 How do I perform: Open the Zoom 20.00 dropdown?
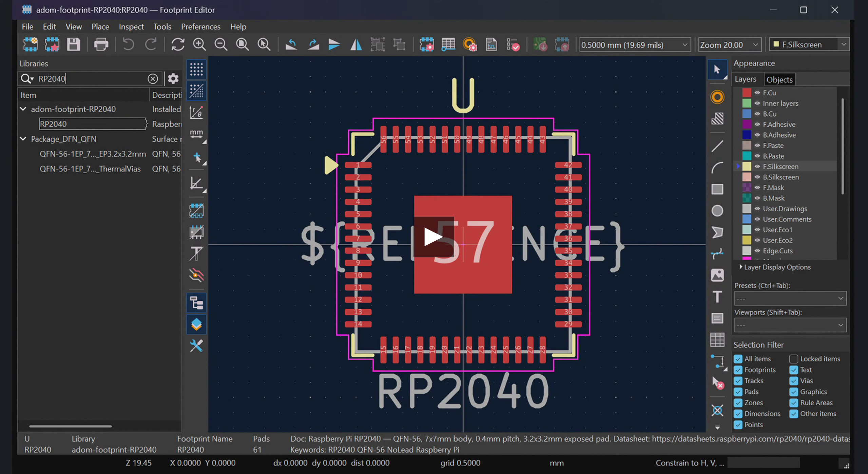[729, 45]
